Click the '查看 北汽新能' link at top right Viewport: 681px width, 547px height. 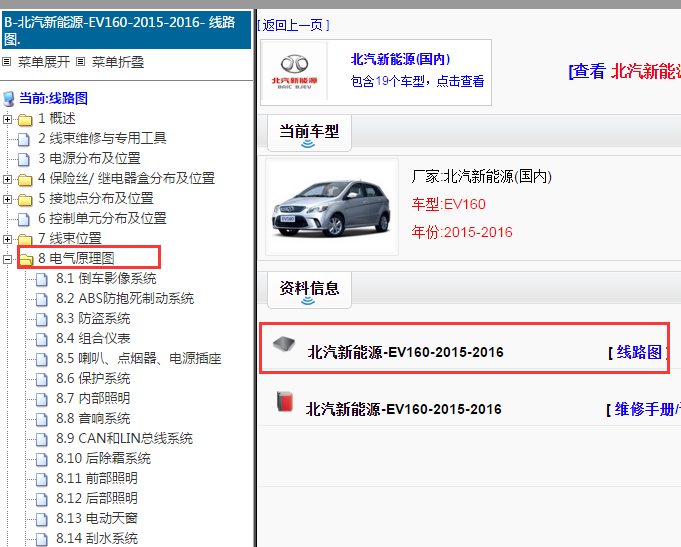click(625, 71)
